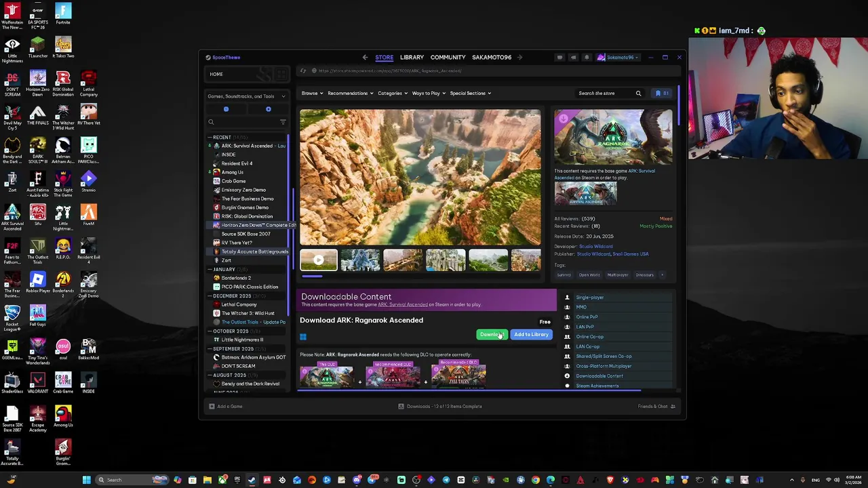Image resolution: width=868 pixels, height=488 pixels.
Task: Open the notifications bell icon
Action: (587, 58)
